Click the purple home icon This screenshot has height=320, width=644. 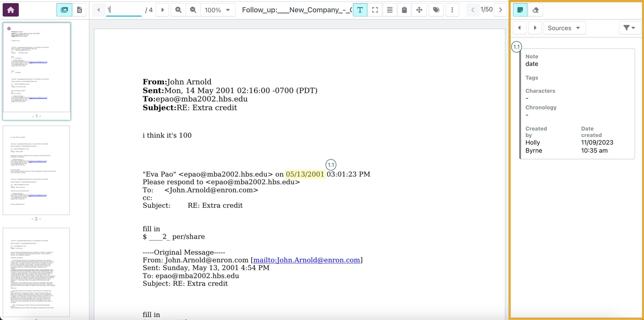pos(11,10)
